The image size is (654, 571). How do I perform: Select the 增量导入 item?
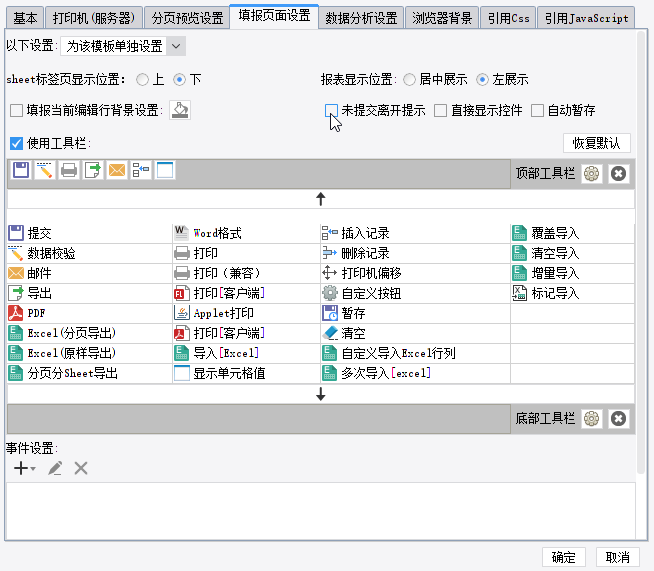(x=572, y=273)
